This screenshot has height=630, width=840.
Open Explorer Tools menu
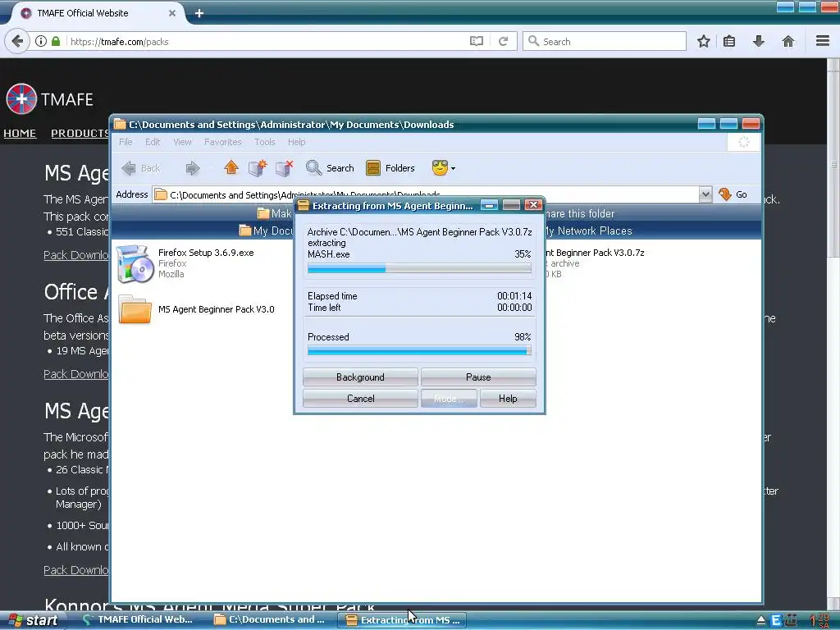click(x=265, y=142)
